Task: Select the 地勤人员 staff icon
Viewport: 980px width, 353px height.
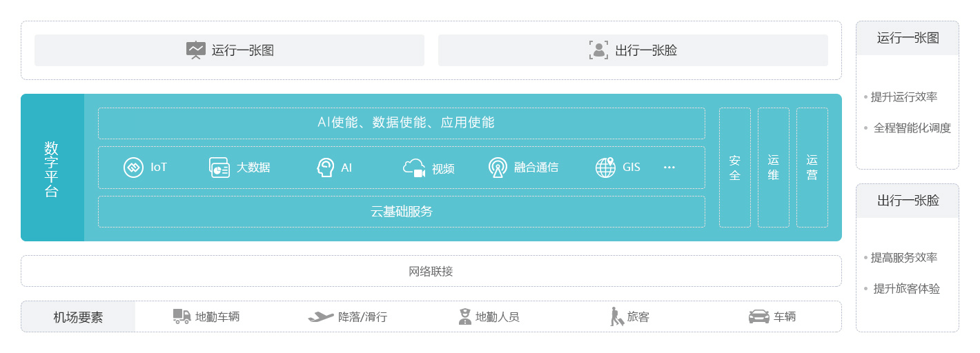Action: 465,316
